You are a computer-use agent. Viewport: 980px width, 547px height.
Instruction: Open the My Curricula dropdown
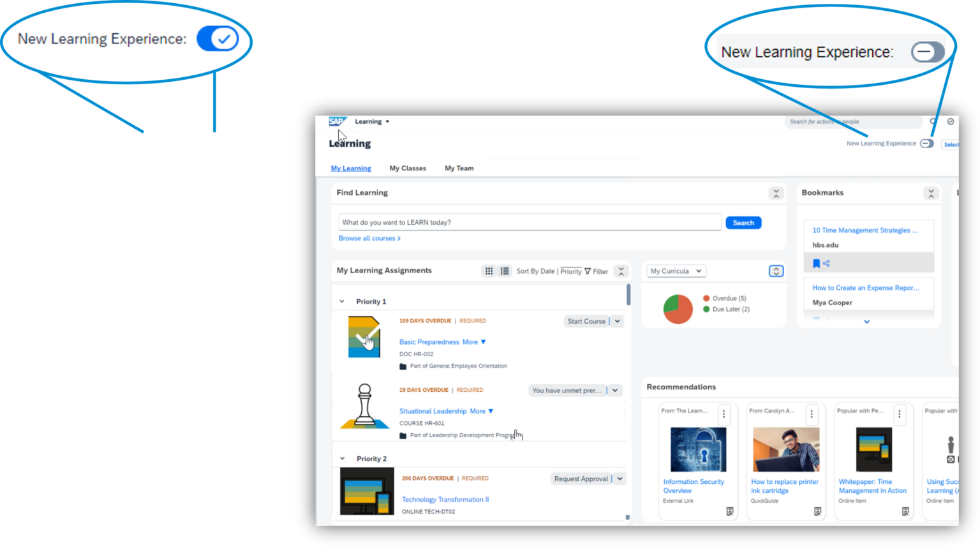tap(676, 271)
